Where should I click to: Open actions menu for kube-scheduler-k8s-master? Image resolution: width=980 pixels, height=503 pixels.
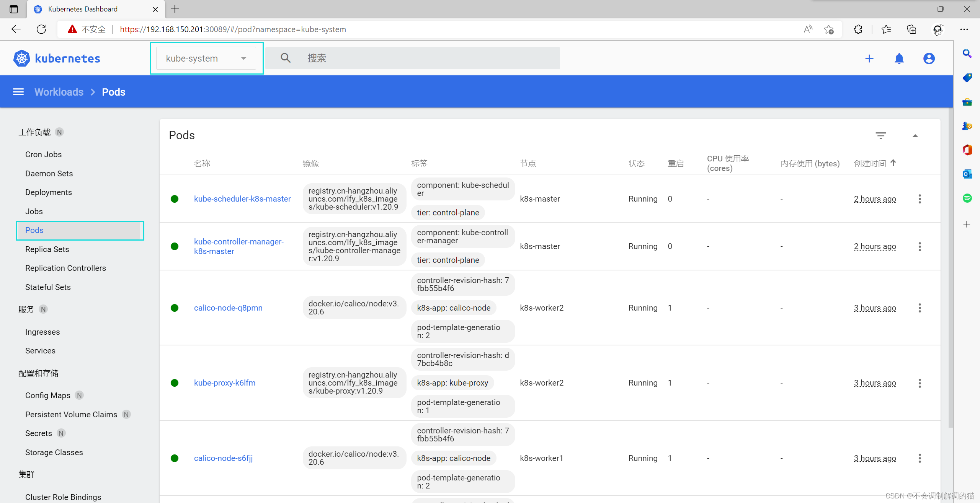point(920,199)
